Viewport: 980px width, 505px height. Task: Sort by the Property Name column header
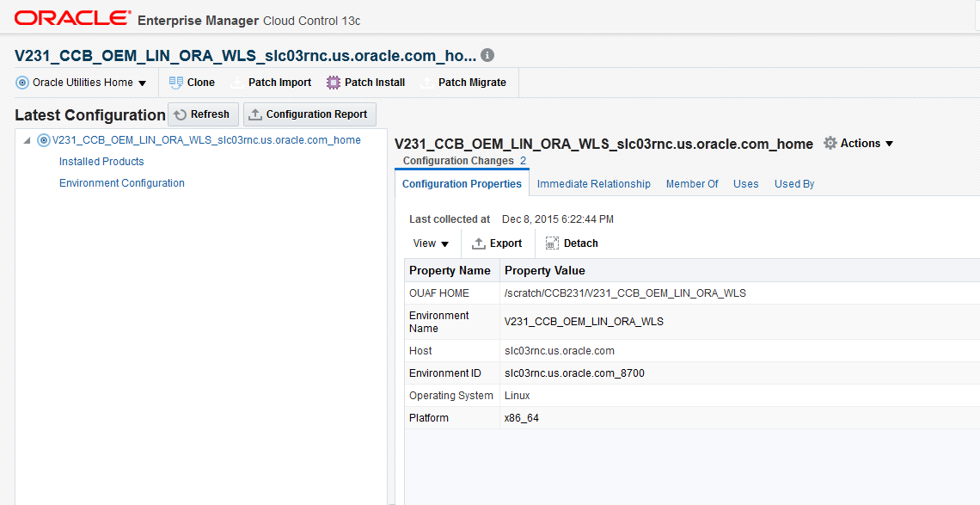coord(452,270)
